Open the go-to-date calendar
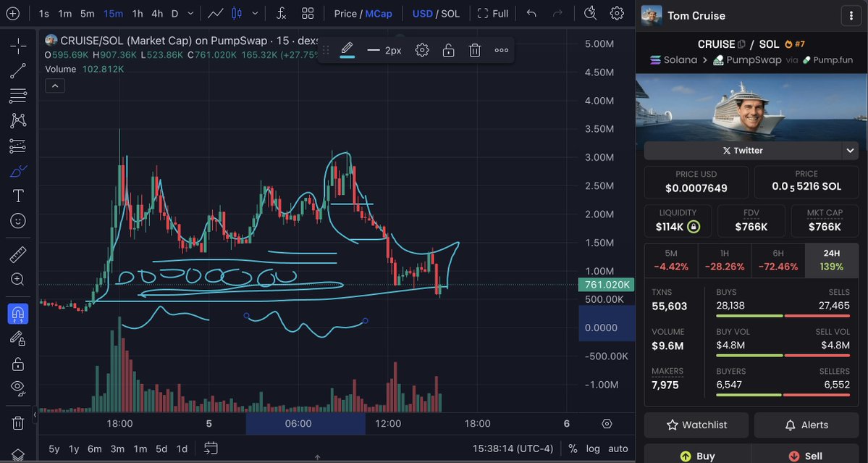The image size is (868, 463). tap(211, 448)
